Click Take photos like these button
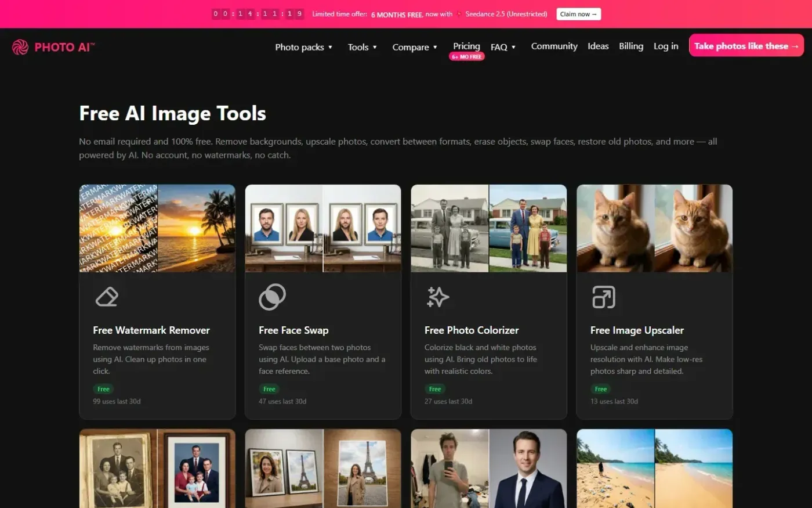 [x=746, y=45]
